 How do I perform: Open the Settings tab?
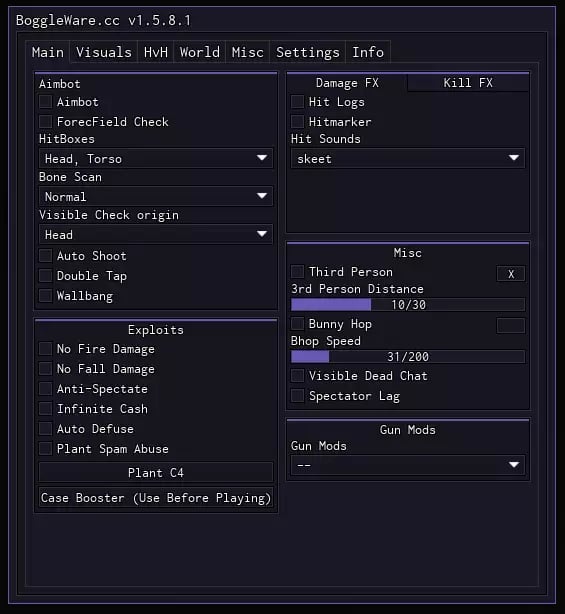308,52
